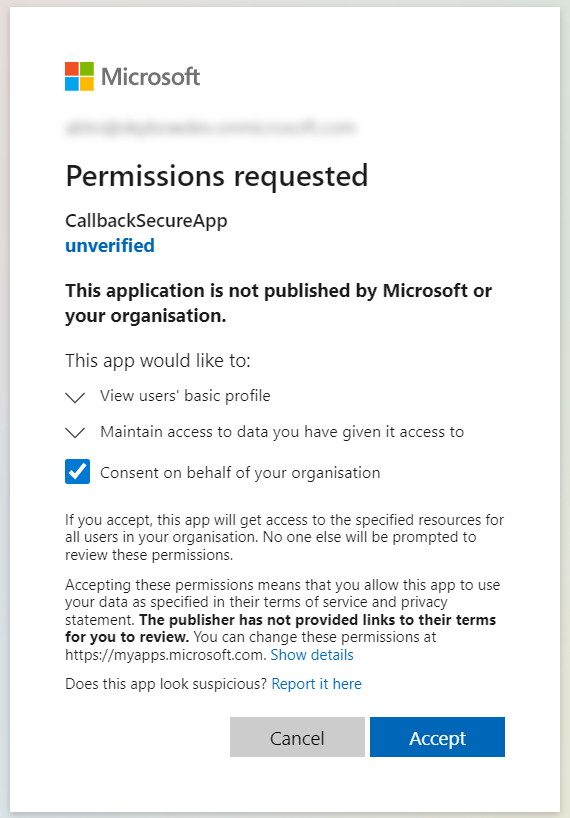Expand chevron beside View users' basic profile
Image resolution: width=570 pixels, height=818 pixels.
tap(75, 397)
